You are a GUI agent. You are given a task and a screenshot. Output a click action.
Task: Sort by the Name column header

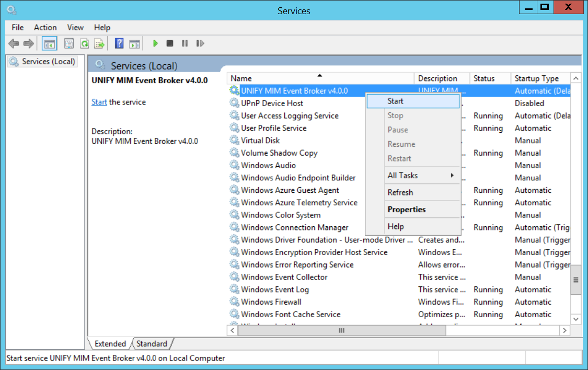pos(320,78)
